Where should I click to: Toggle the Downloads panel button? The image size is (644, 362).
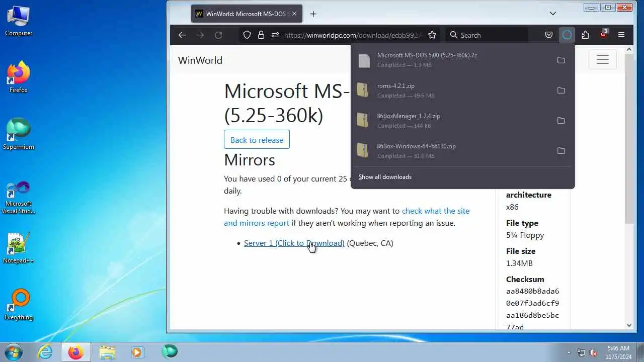pos(567,35)
